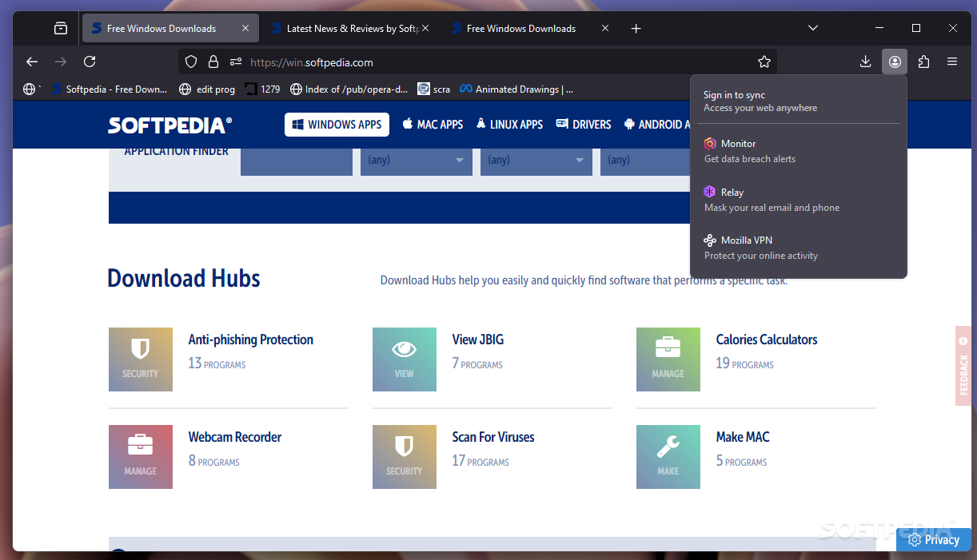Open the View JBIG eye icon

point(405,359)
